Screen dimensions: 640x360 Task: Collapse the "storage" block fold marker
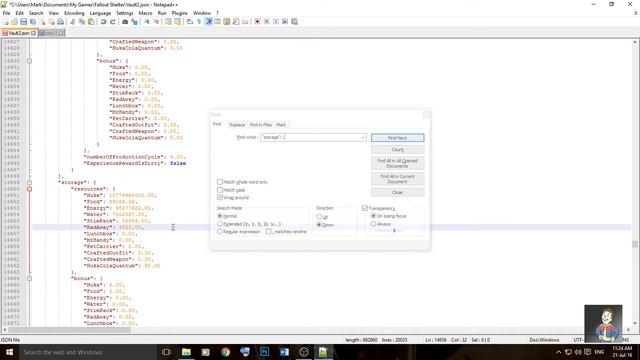point(29,182)
